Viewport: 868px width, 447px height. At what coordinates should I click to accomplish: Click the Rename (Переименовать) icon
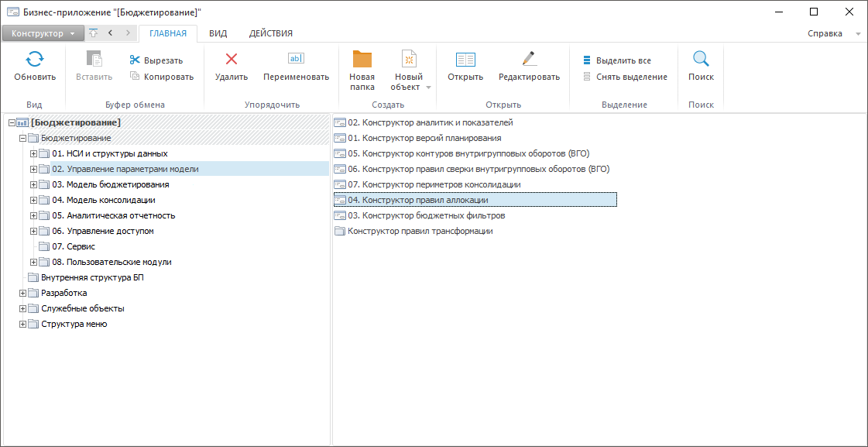[x=296, y=60]
